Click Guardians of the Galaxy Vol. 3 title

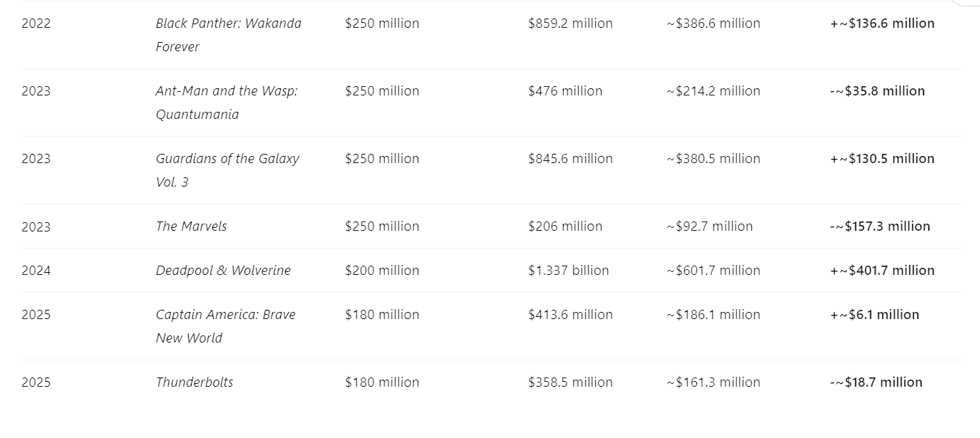[227, 170]
